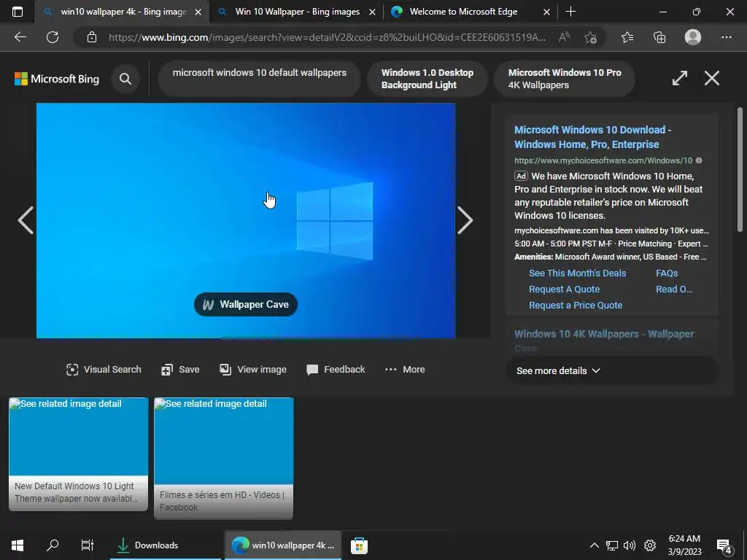Switch to Win 10 Wallpaper tab
747x560 pixels.
coord(296,12)
